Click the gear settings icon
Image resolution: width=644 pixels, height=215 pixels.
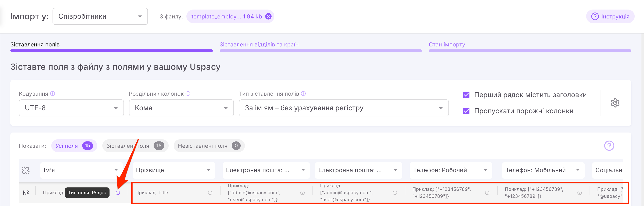point(615,103)
